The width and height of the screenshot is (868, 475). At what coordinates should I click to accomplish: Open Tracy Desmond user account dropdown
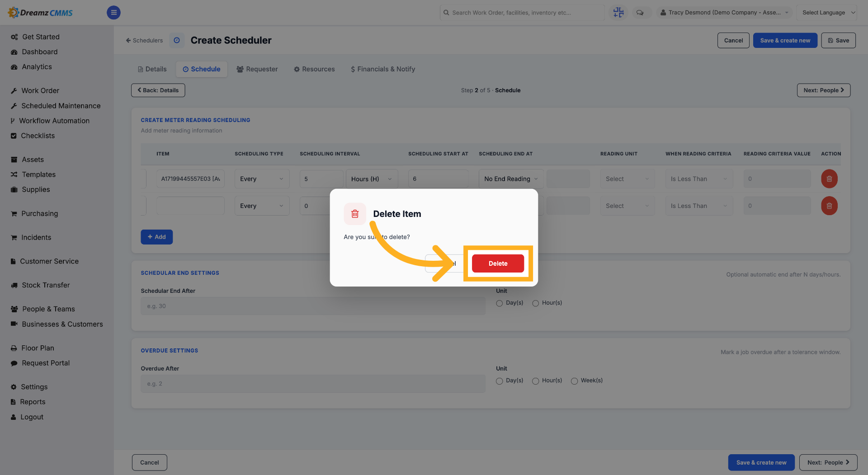(724, 12)
